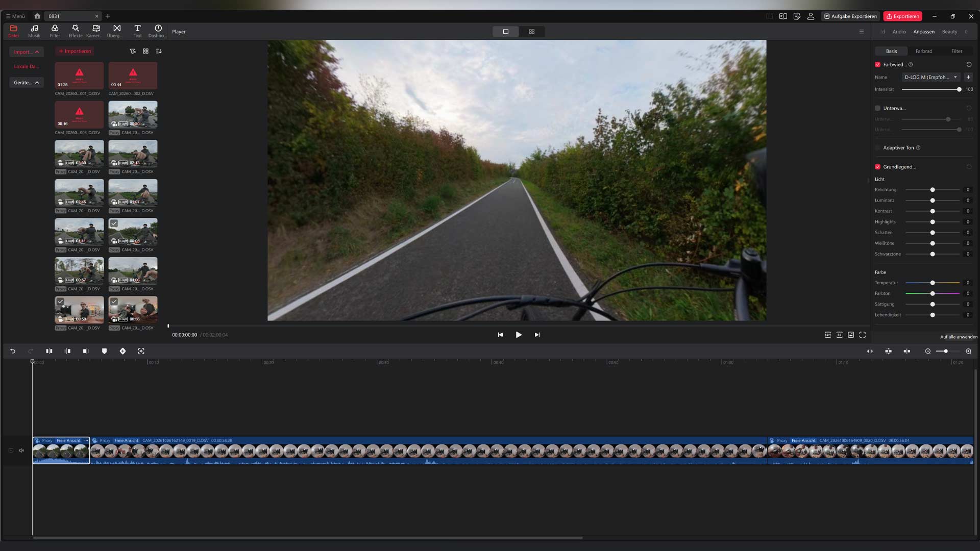Collapse the Geräte... sidebar section

(x=27, y=83)
